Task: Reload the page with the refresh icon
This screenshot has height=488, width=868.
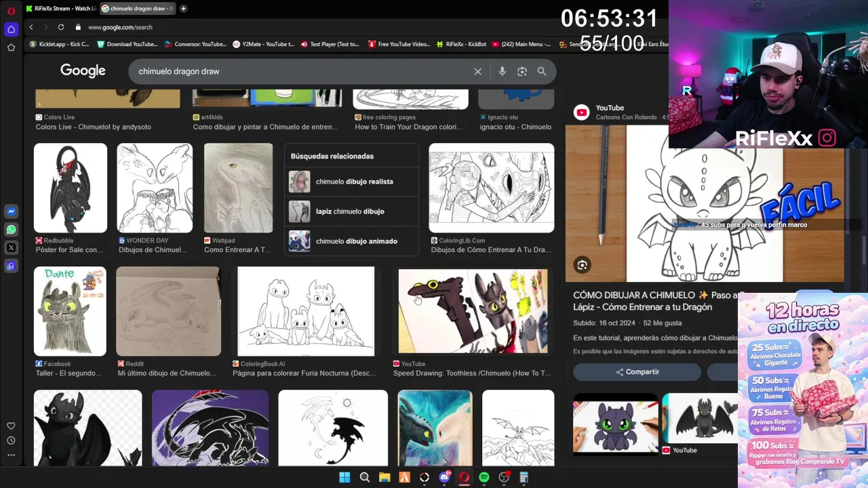Action: click(x=61, y=27)
